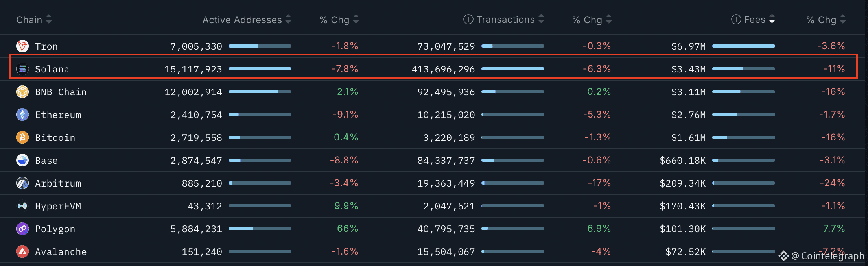The image size is (868, 266).
Task: Click the Solana chain logo icon
Action: [x=22, y=69]
